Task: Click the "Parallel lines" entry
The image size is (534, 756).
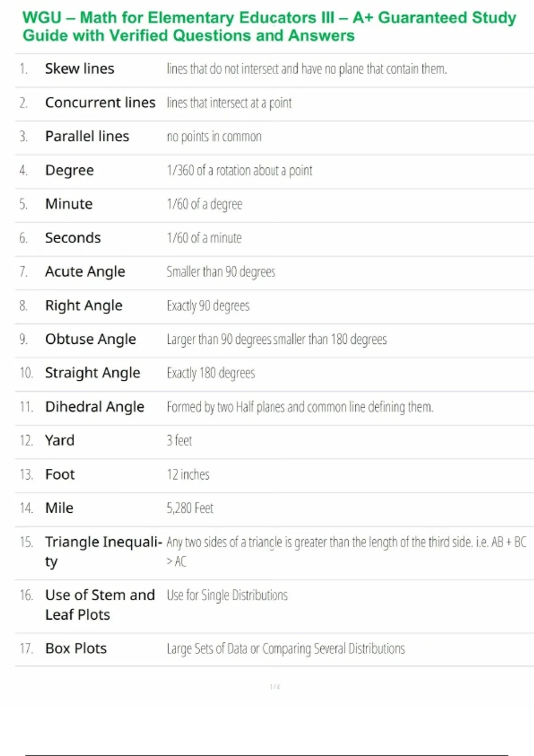Action: click(87, 137)
